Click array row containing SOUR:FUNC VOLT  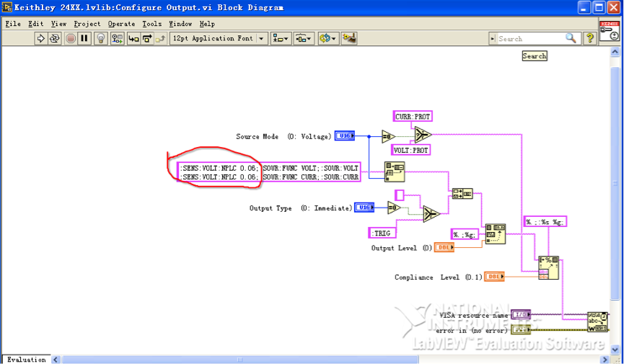click(269, 168)
